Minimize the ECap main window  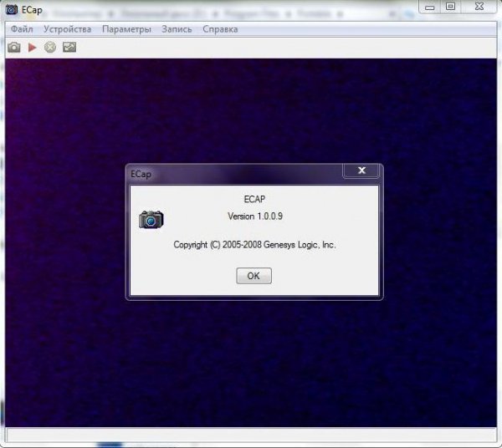(x=430, y=7)
